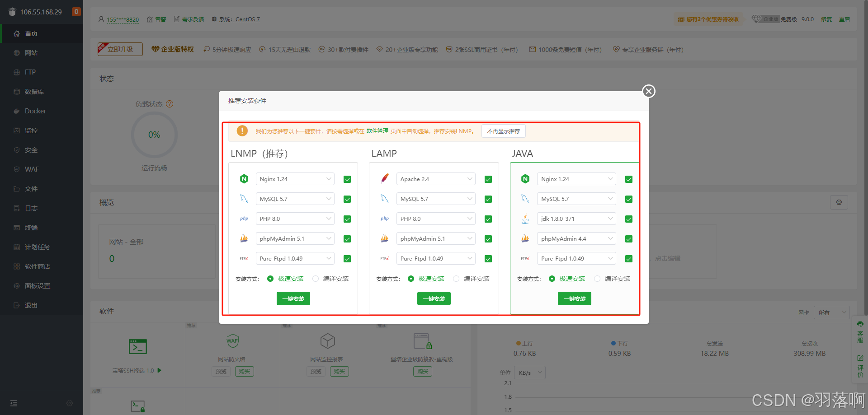
Task: Click the MySQL dolphin icon in LNMP column
Action: pos(244,199)
